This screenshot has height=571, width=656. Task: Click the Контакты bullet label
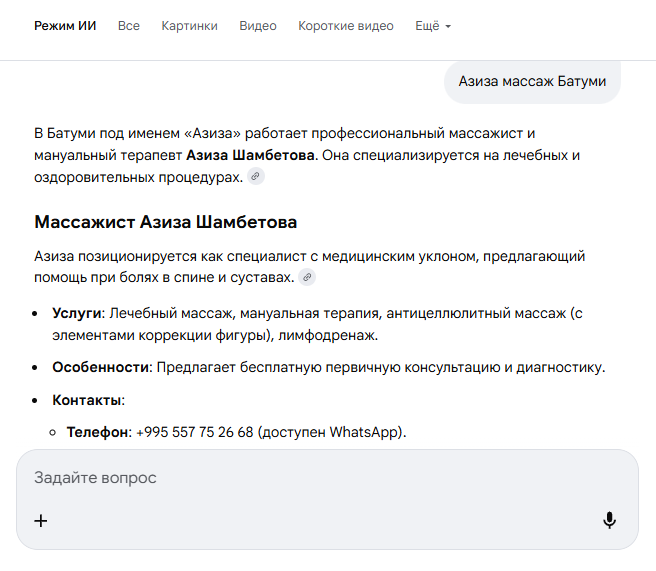coord(87,400)
